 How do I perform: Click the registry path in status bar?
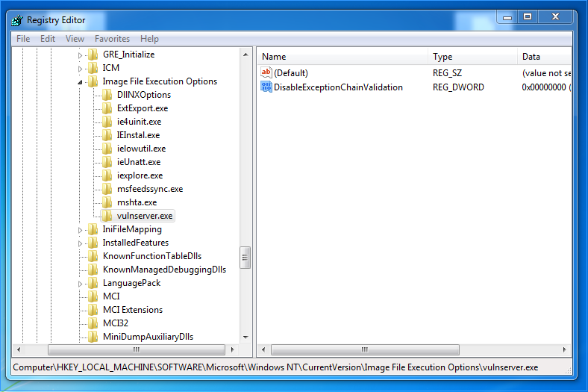pyautogui.click(x=275, y=367)
